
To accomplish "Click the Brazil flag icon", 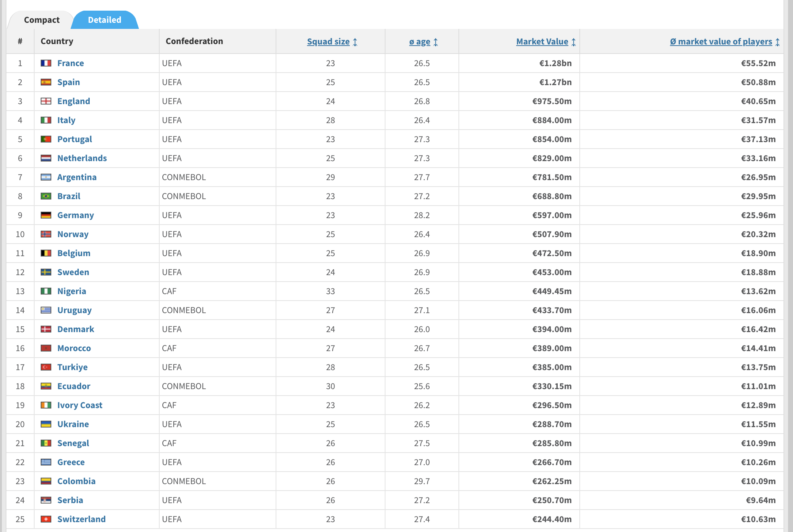I will coord(46,196).
